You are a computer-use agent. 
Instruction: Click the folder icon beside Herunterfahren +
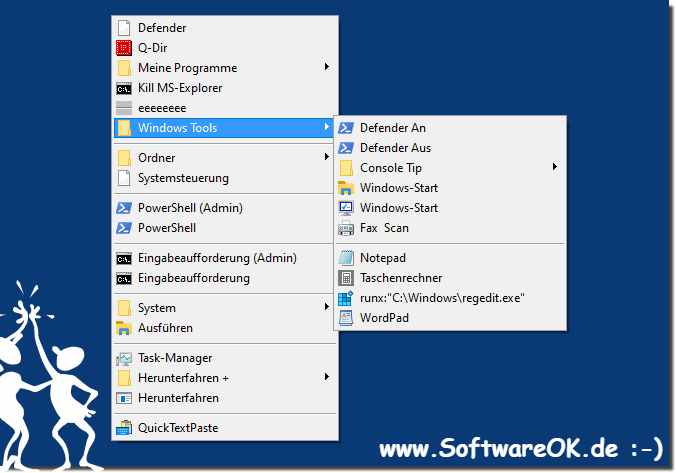[124, 378]
